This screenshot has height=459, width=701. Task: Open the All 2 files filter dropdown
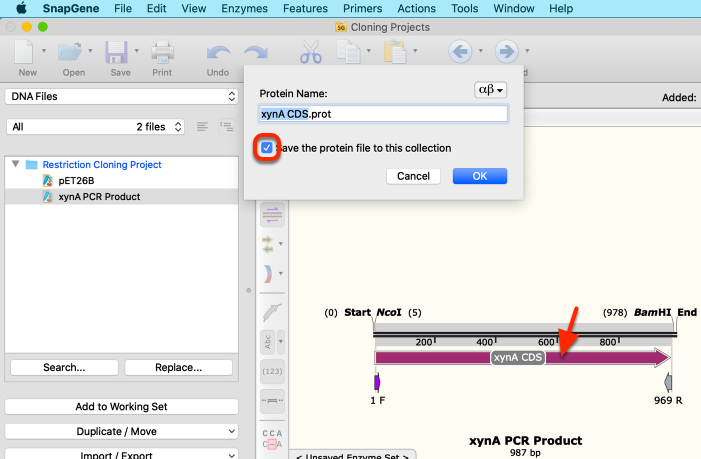click(95, 127)
